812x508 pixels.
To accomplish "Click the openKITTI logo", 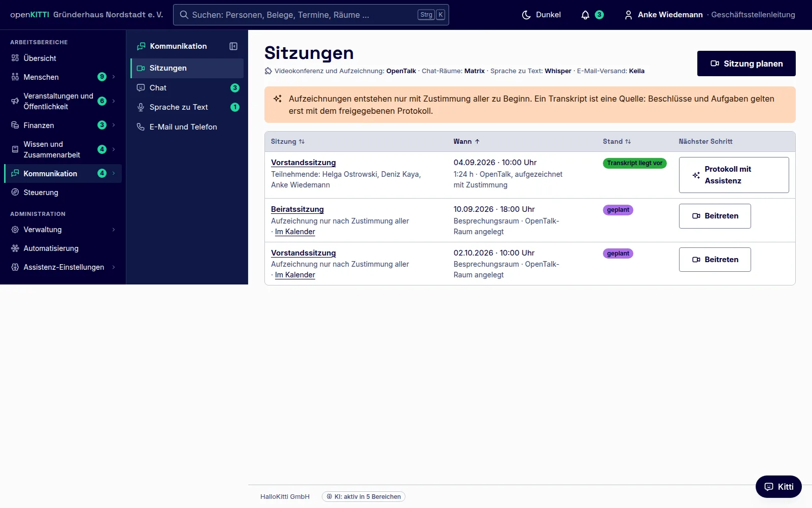I will click(x=29, y=15).
